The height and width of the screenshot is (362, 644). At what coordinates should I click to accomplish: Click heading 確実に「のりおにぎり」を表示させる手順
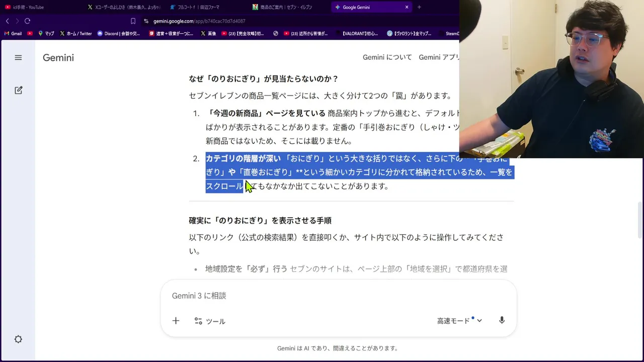pos(260,221)
